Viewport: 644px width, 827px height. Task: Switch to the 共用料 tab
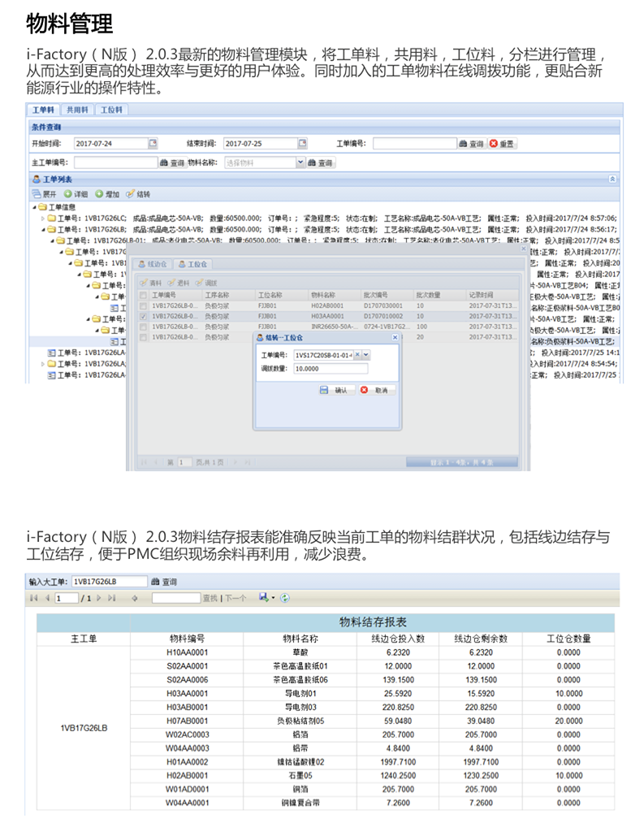[77, 110]
